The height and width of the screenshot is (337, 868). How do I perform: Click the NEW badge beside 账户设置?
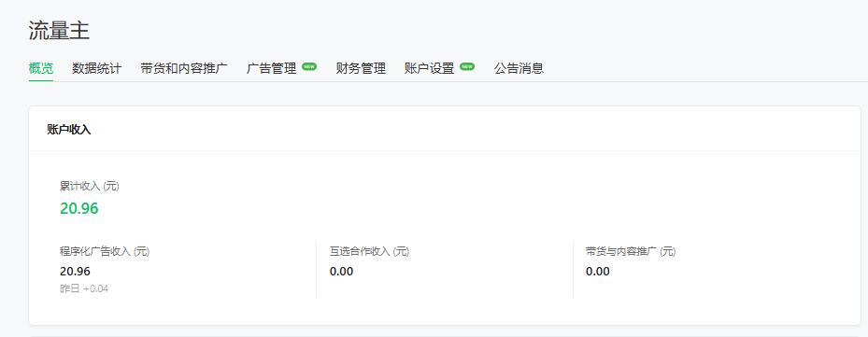467,66
